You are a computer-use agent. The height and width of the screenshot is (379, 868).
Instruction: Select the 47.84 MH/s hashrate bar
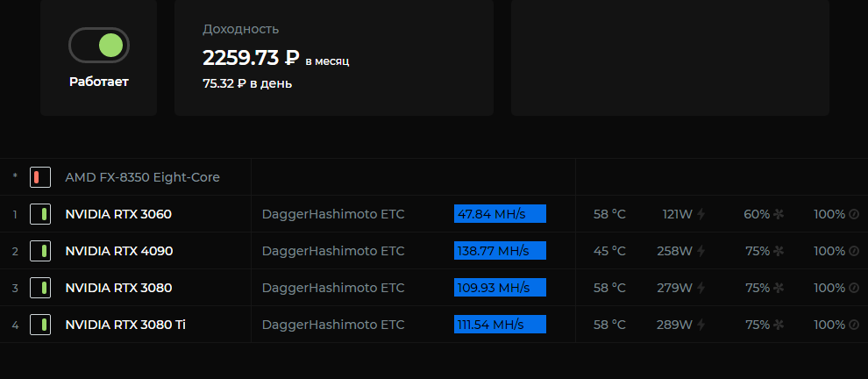(x=500, y=214)
